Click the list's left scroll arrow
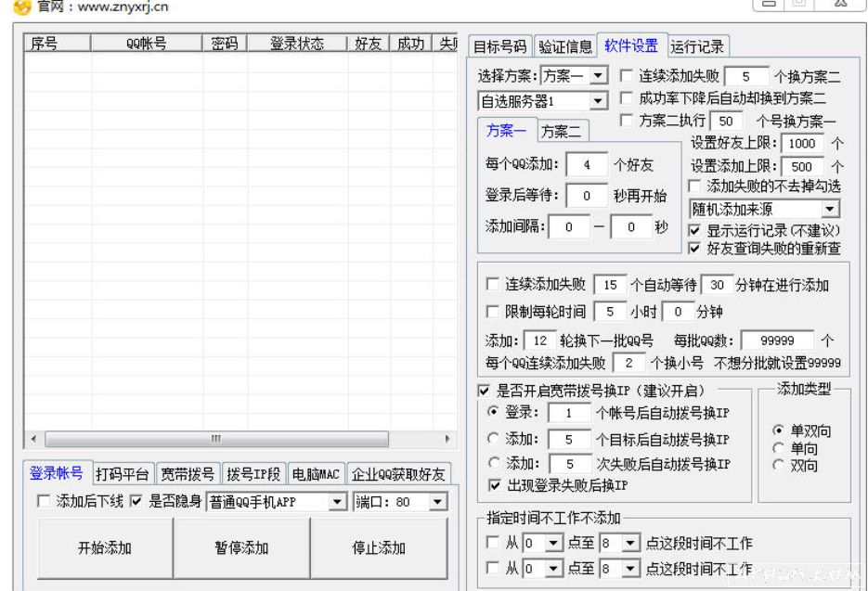Viewport: 868px width, 591px height. coord(33,439)
